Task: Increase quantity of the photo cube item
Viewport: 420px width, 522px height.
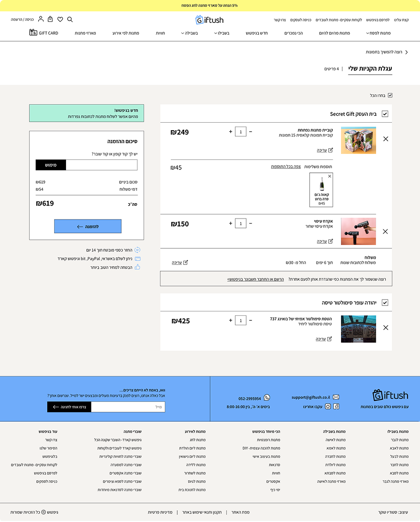Action: click(230, 132)
